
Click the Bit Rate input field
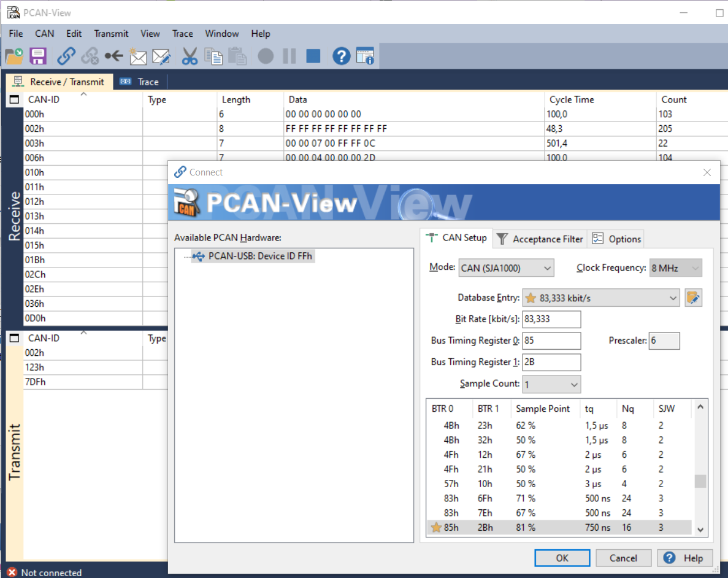pos(551,319)
